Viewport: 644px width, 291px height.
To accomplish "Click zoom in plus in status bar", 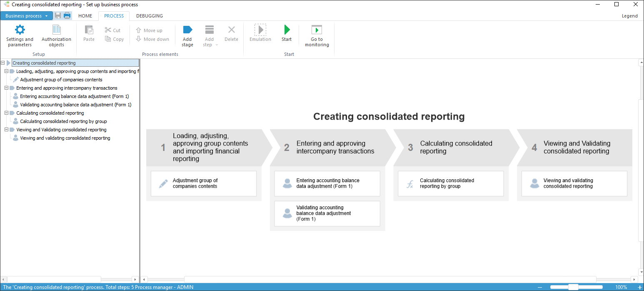I will tap(639, 287).
